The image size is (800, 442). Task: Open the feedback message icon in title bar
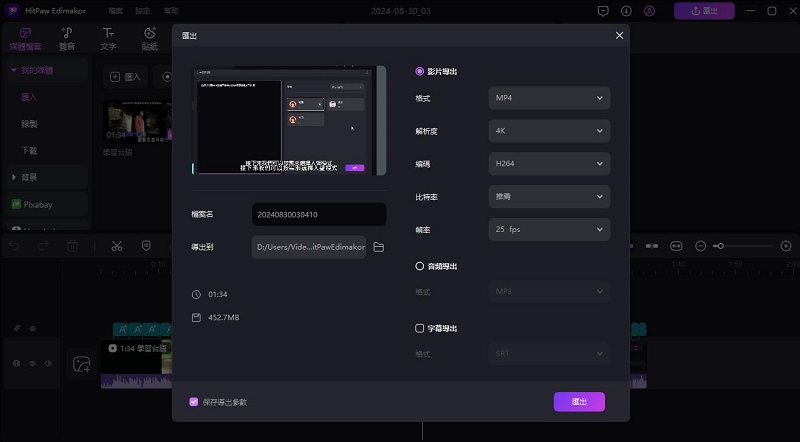tap(603, 11)
